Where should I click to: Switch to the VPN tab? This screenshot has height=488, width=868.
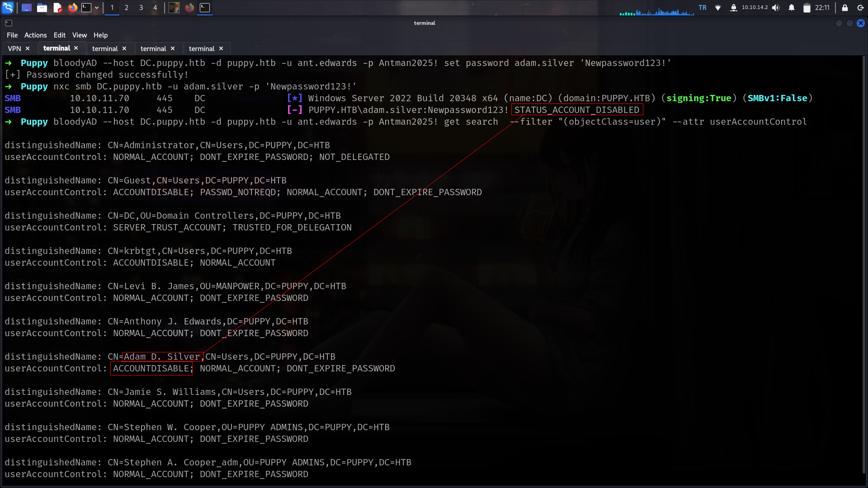[x=14, y=48]
